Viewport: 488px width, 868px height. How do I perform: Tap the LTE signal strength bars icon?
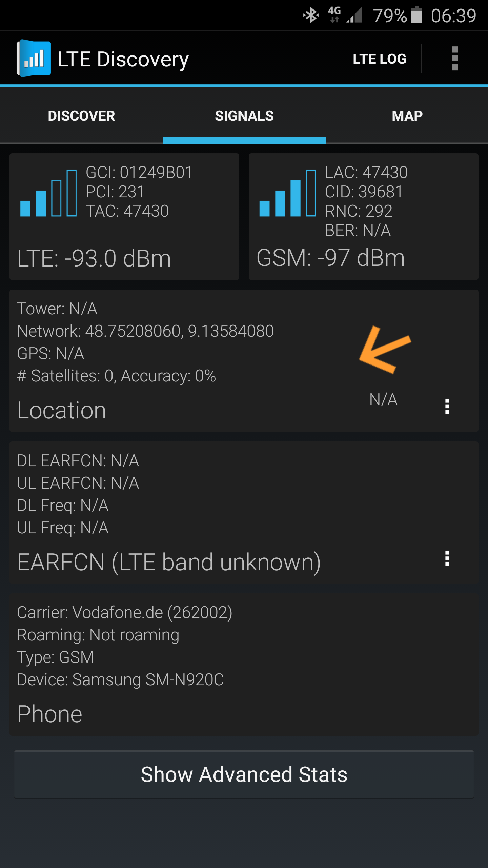[x=48, y=193]
